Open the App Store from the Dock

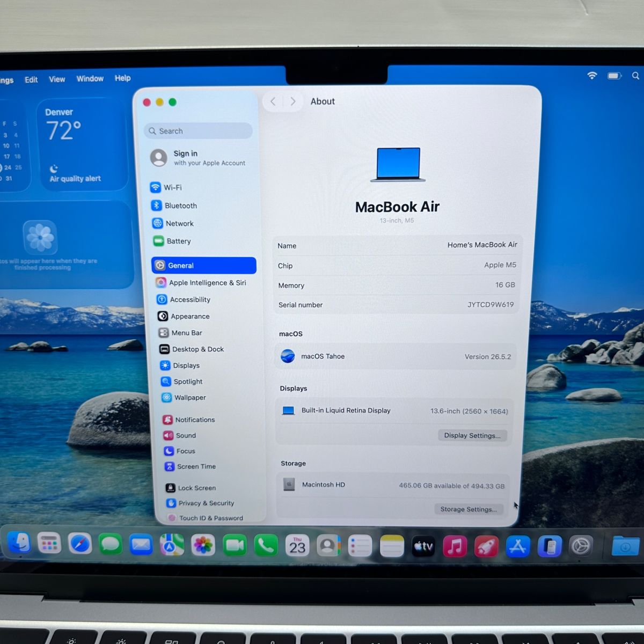tap(518, 546)
